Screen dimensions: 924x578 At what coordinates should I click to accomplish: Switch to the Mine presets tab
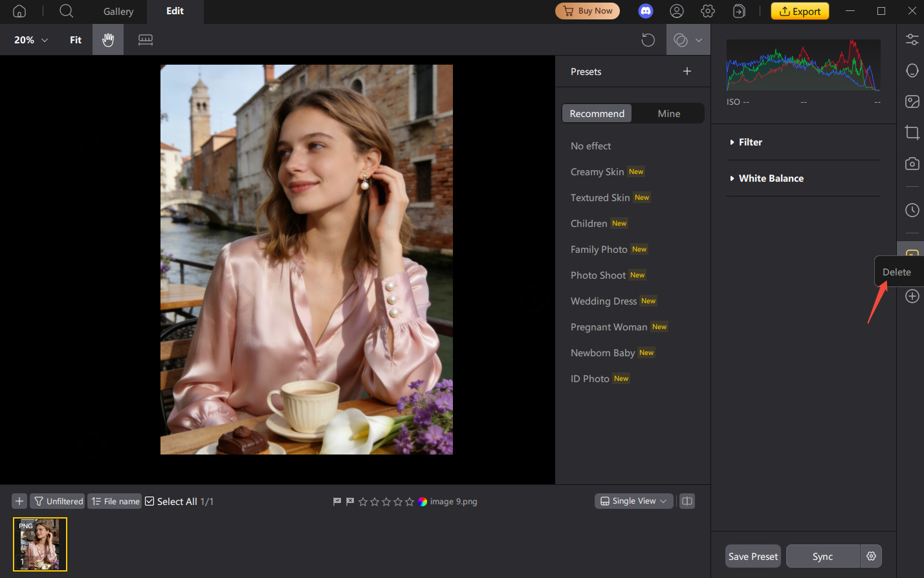668,114
